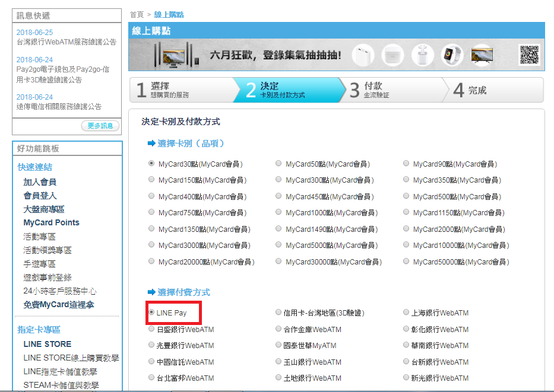Viewport: 554px width, 392px height.
Task: Choose 日盛銀行WebATM payment
Action: point(151,329)
